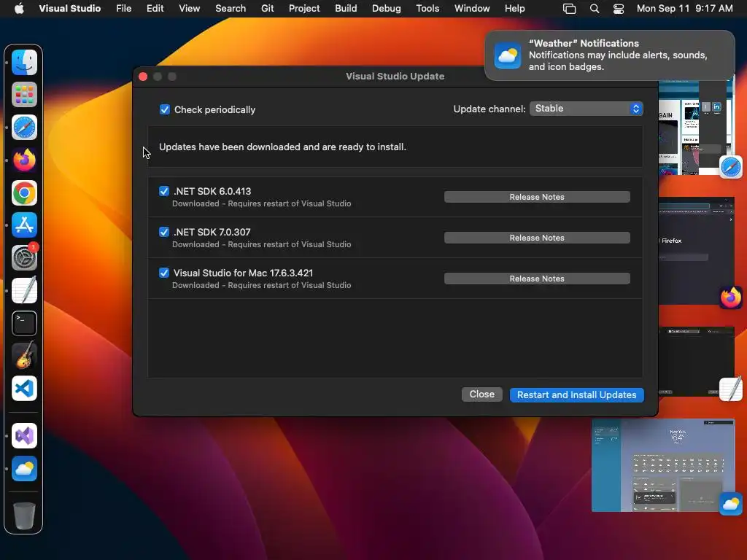
Task: Launch Google Chrome from the dock
Action: click(24, 192)
